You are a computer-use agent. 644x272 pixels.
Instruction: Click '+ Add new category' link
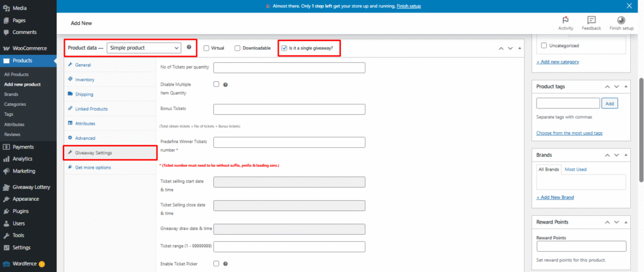557,62
